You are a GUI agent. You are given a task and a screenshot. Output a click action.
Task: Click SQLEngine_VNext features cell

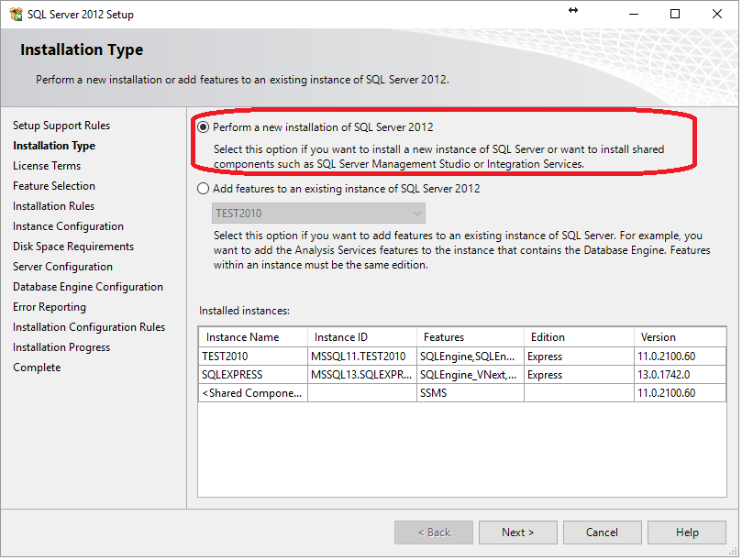click(x=471, y=375)
